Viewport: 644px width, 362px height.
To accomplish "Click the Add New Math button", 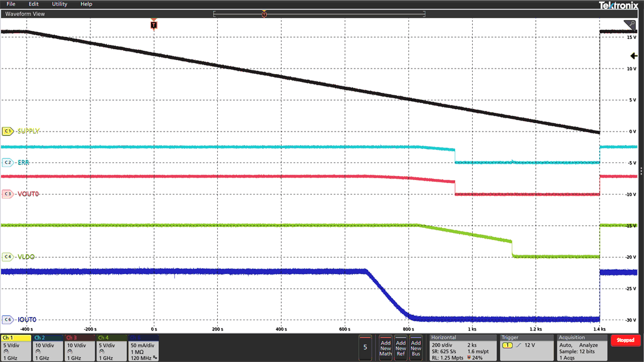I will click(385, 347).
